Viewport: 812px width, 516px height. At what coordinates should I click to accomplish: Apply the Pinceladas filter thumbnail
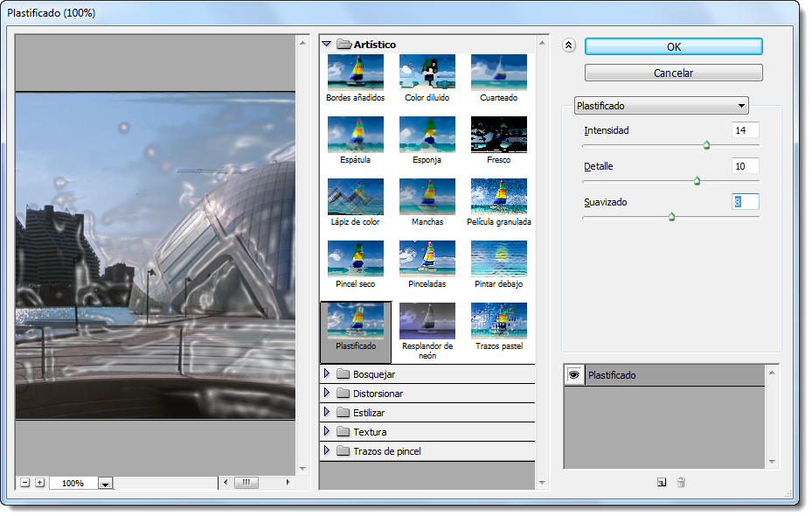(x=427, y=259)
